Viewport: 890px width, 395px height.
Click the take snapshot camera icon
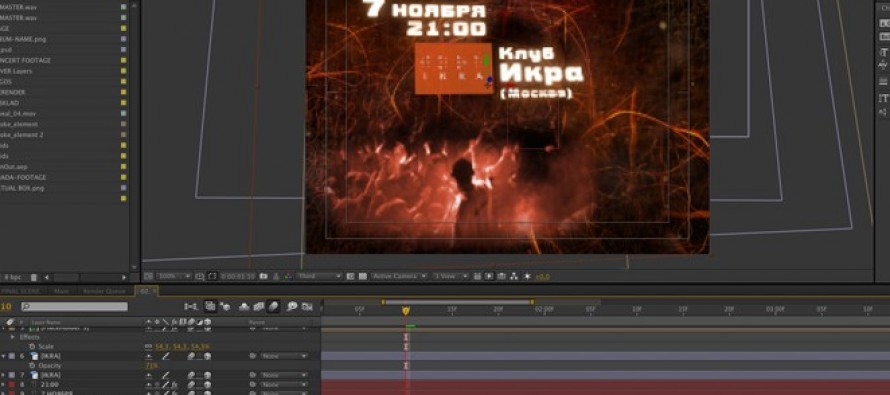263,276
